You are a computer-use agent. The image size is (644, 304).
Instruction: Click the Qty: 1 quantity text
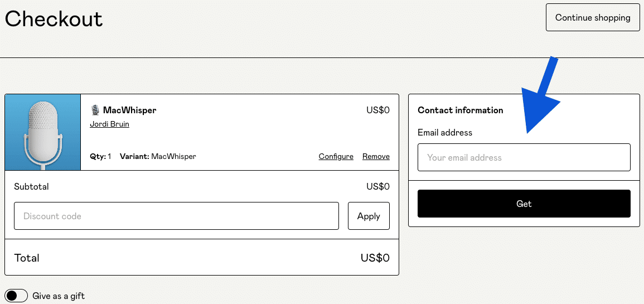[100, 156]
